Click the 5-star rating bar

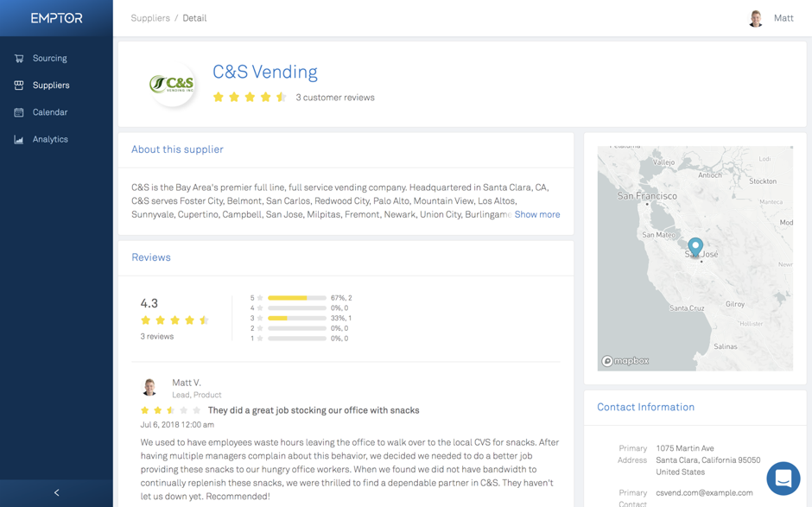click(296, 298)
